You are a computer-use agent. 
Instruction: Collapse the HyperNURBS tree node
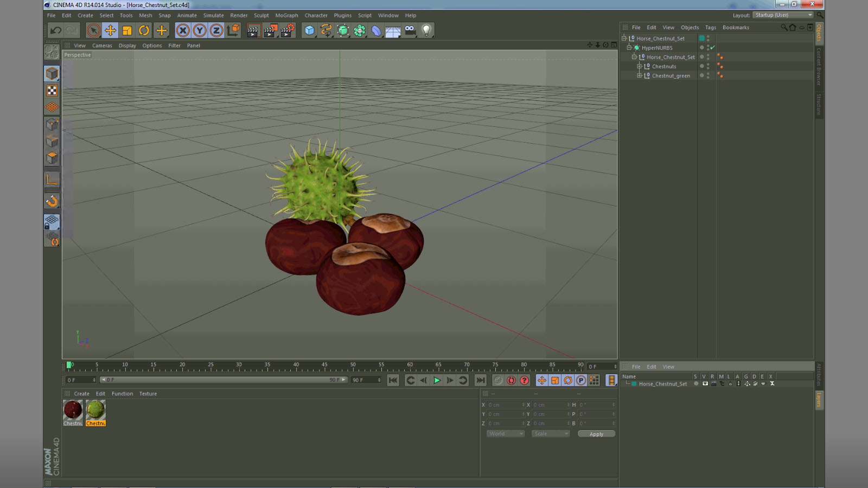point(629,48)
